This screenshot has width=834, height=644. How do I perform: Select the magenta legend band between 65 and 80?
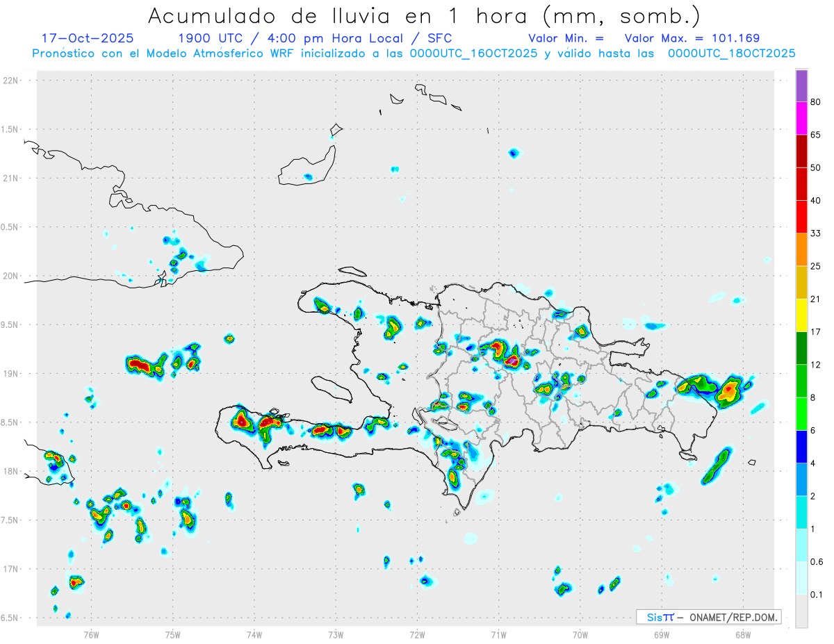pos(801,118)
